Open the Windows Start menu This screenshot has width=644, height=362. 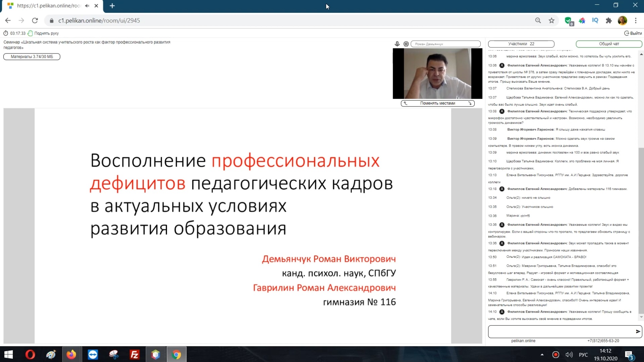pos(8,355)
